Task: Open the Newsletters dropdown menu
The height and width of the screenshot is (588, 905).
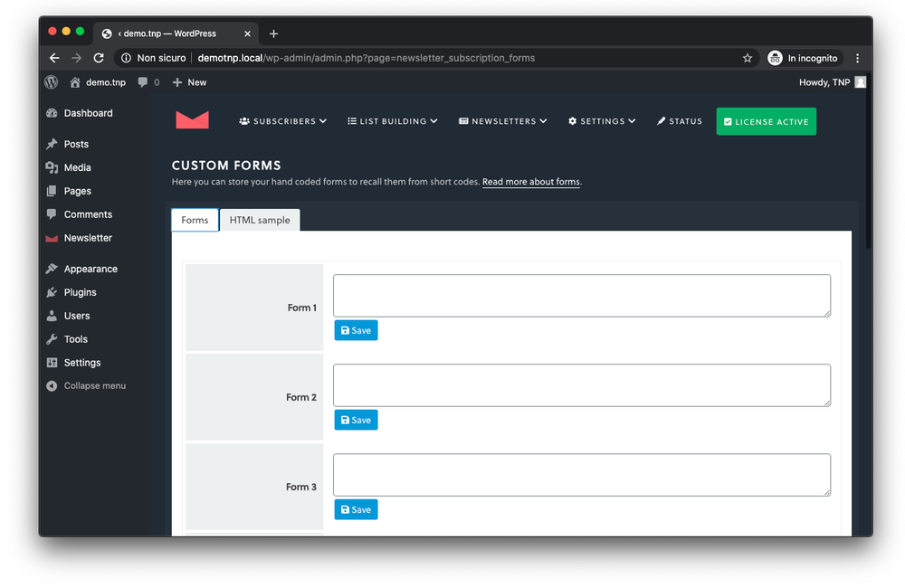Action: [x=502, y=120]
